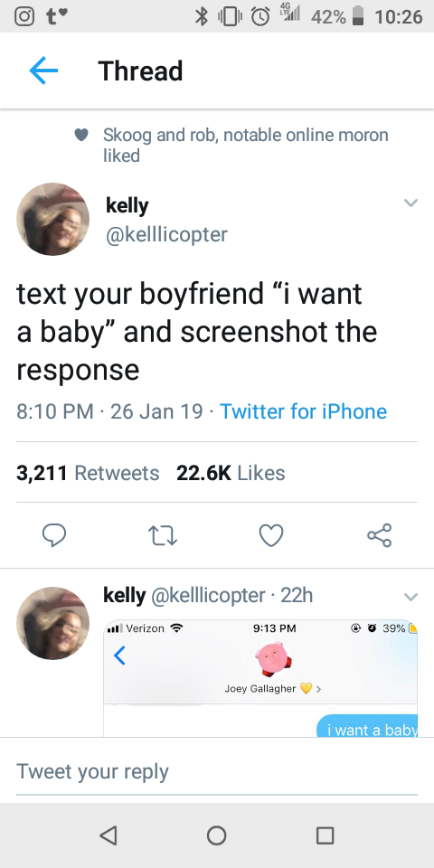This screenshot has width=434, height=868.
Task: Open the attached iMessage screenshot image
Action: [260, 678]
